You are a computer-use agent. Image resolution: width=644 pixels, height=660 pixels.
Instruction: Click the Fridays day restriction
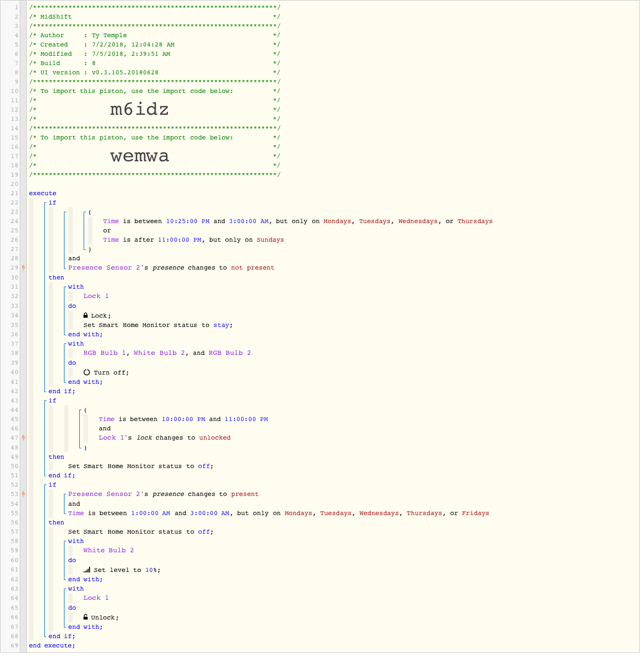[x=475, y=513]
